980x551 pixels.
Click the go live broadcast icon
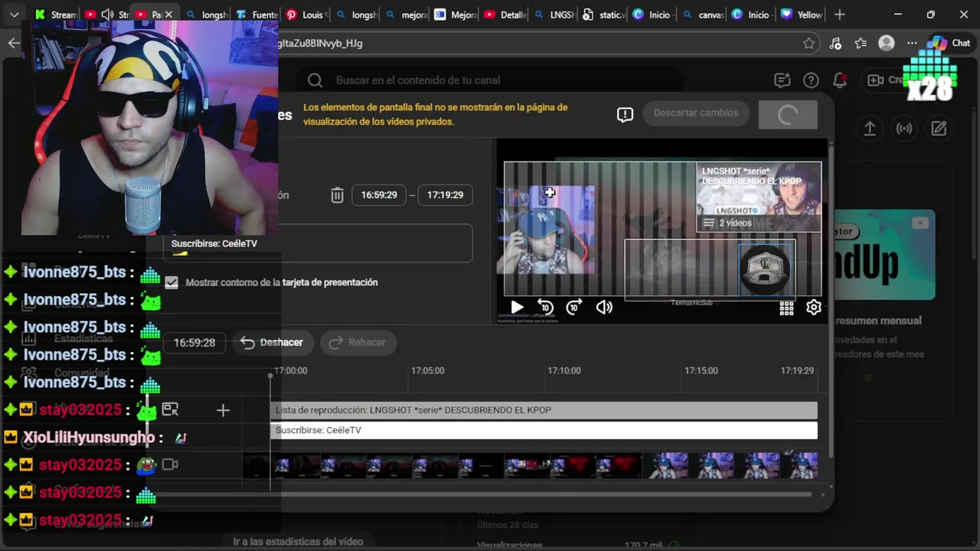(904, 129)
